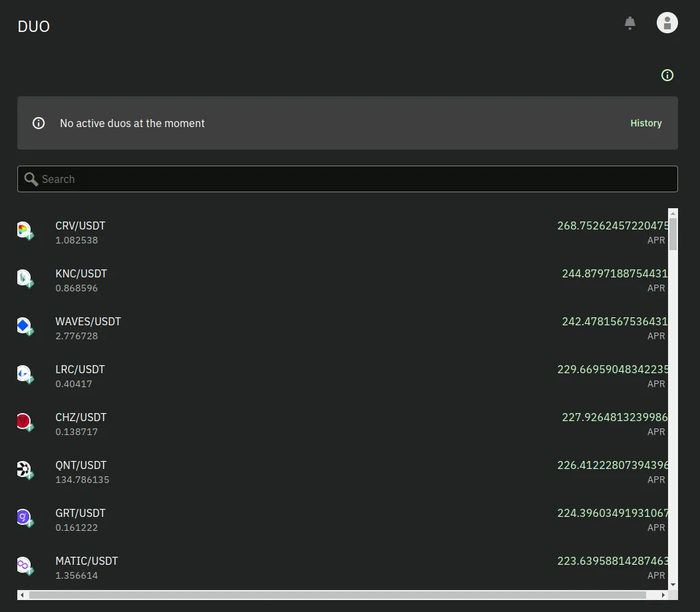Open the notifications bell
The image size is (700, 612).
(629, 23)
